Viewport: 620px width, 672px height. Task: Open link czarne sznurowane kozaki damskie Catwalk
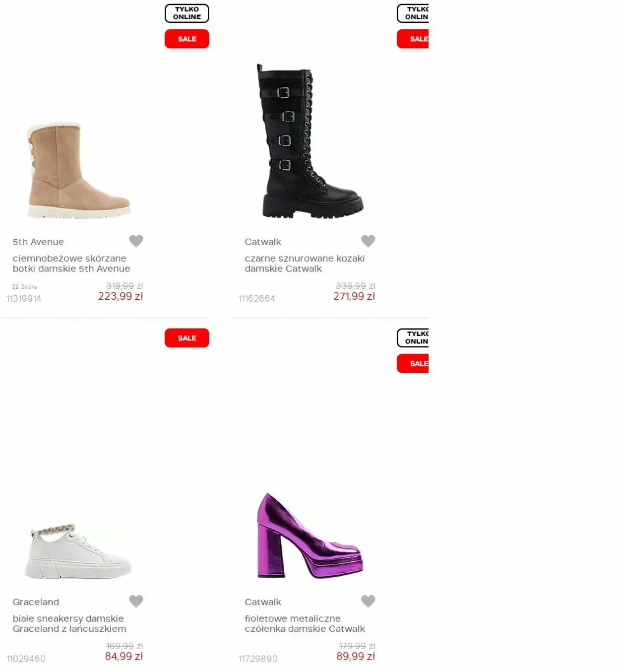pos(305,264)
